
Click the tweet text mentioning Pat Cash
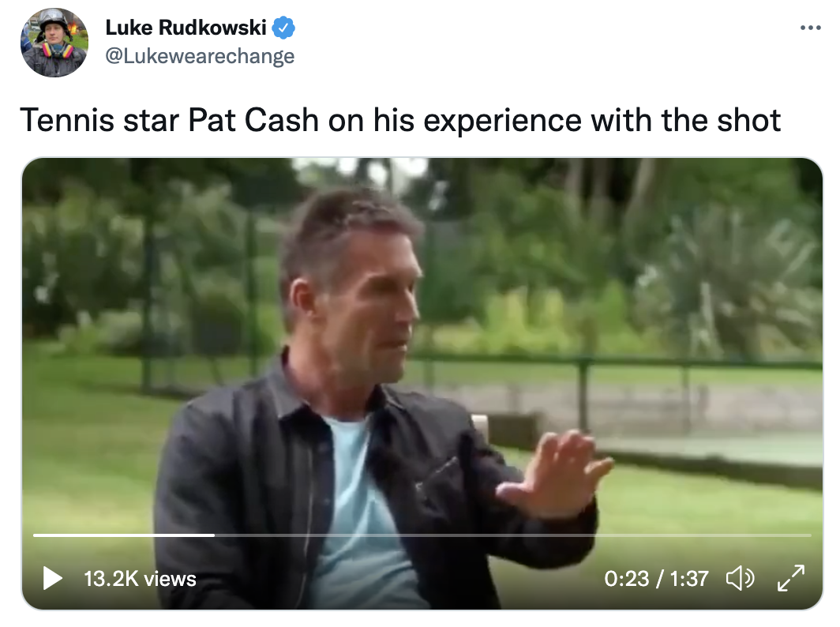click(400, 120)
